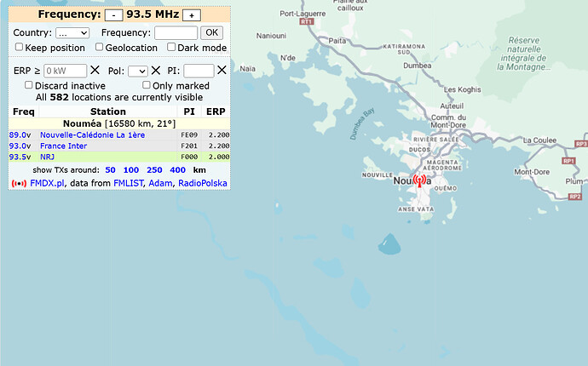
Task: Enable Dark mode checkbox
Action: (x=171, y=48)
